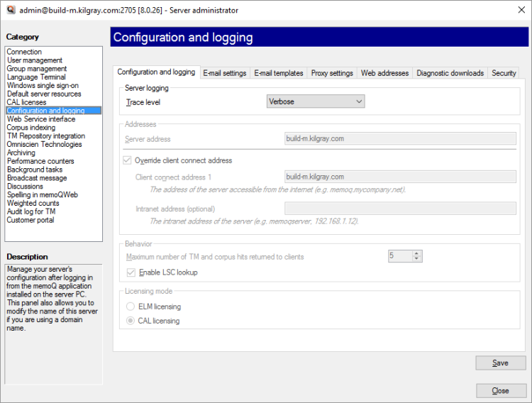Screen dimensions: 532x403
Task: Select Omniscien Technologies category
Action: [44, 144]
